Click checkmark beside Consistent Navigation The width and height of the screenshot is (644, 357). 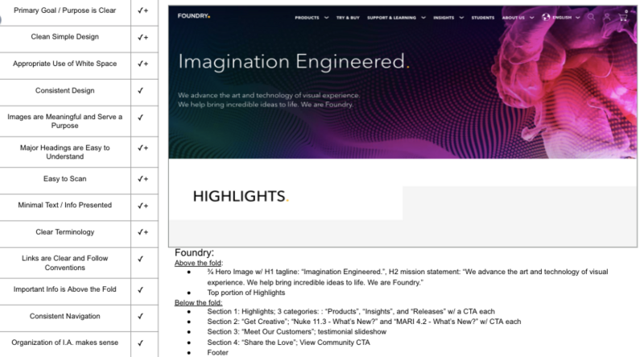pyautogui.click(x=141, y=314)
